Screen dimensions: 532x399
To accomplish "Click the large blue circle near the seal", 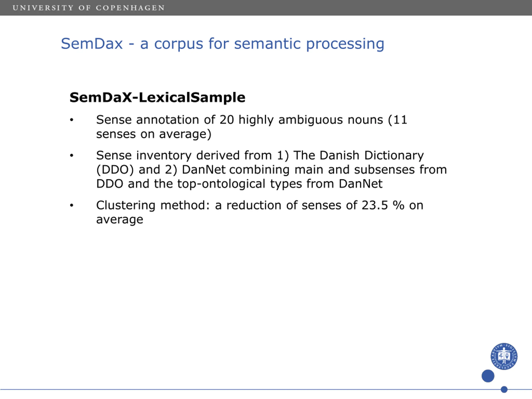I will point(488,376).
